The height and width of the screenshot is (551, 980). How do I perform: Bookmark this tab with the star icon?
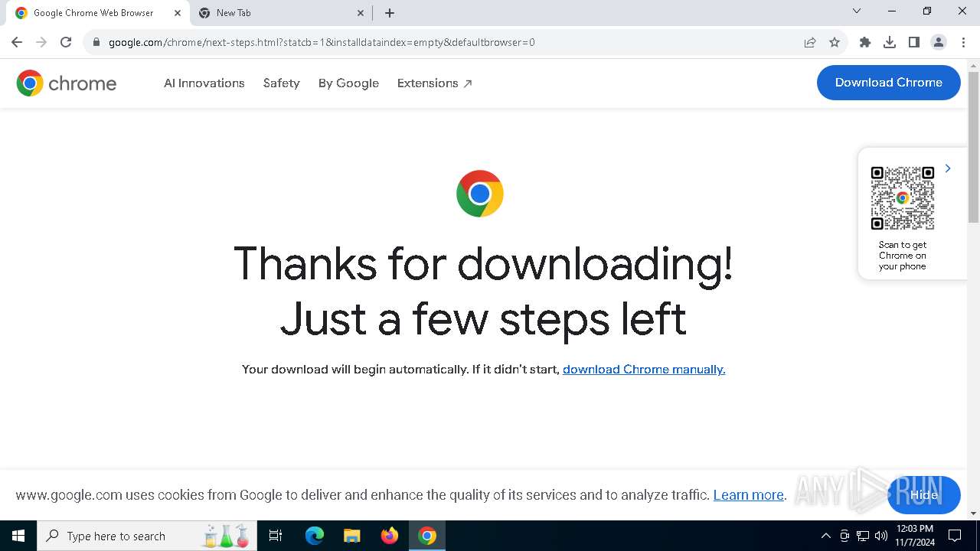835,42
